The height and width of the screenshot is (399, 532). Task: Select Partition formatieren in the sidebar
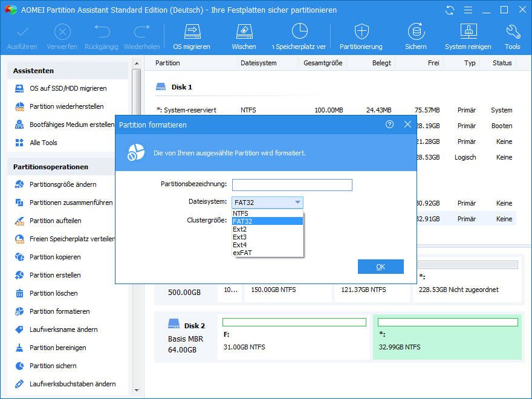[x=52, y=311]
